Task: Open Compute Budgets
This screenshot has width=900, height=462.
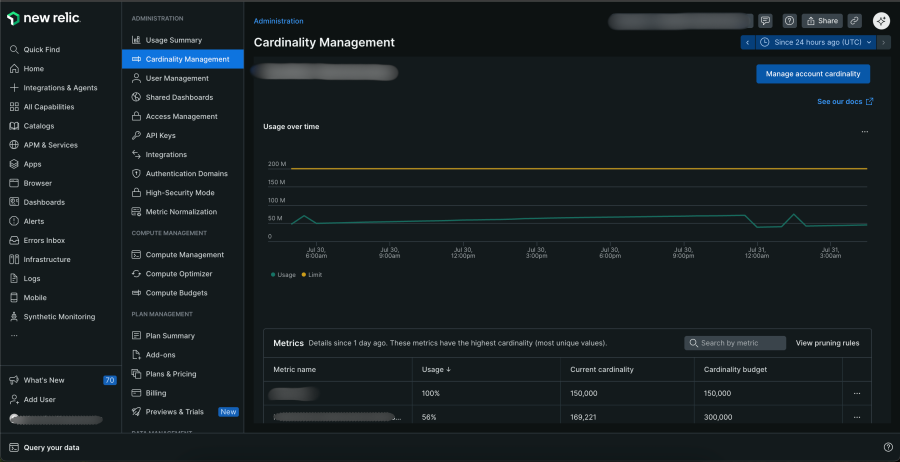Action: click(x=170, y=293)
